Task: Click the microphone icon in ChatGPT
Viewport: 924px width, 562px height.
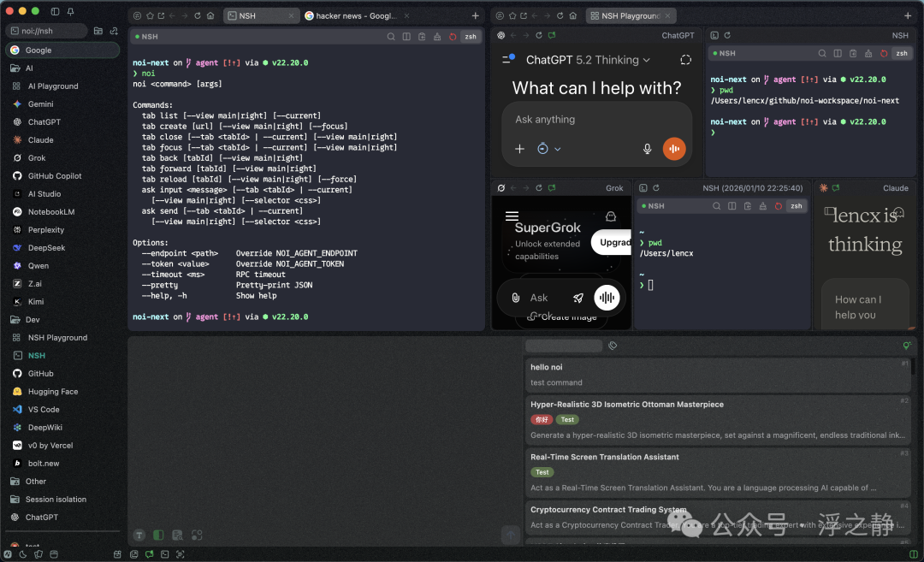Action: (648, 149)
